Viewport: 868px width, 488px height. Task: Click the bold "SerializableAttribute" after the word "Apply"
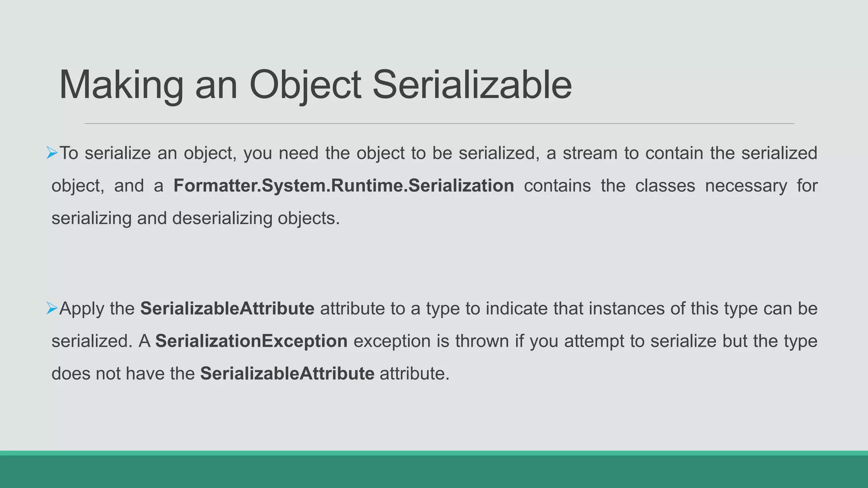pyautogui.click(x=227, y=308)
